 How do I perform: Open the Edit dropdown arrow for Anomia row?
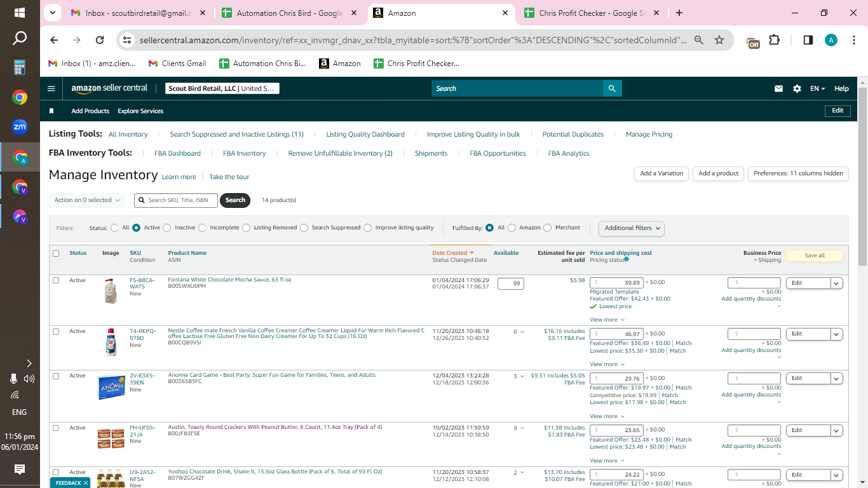point(837,379)
